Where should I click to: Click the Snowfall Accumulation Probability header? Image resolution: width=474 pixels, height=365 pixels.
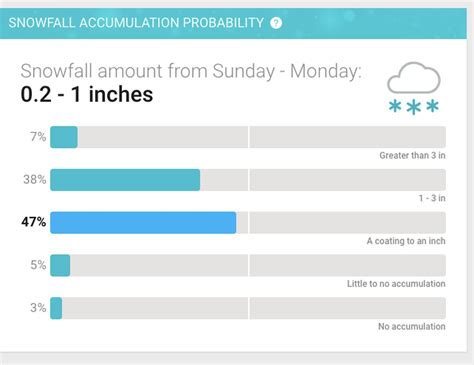pos(136,23)
